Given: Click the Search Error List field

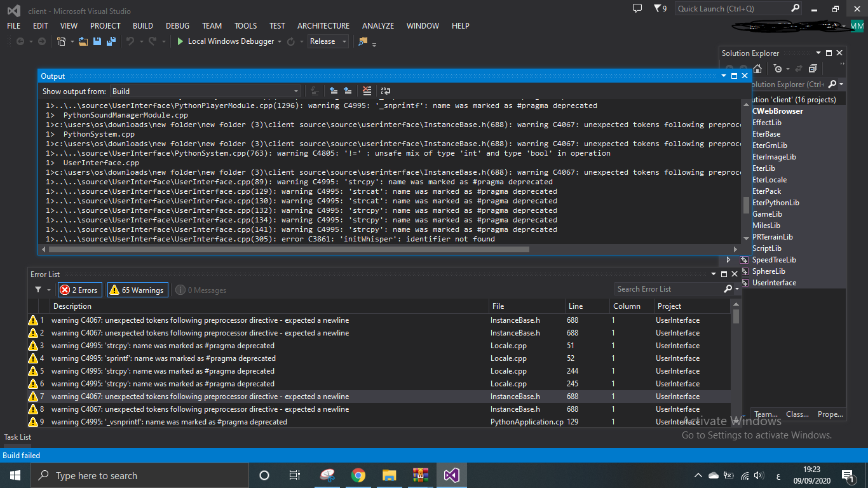Looking at the screenshot, I should pyautogui.click(x=668, y=289).
